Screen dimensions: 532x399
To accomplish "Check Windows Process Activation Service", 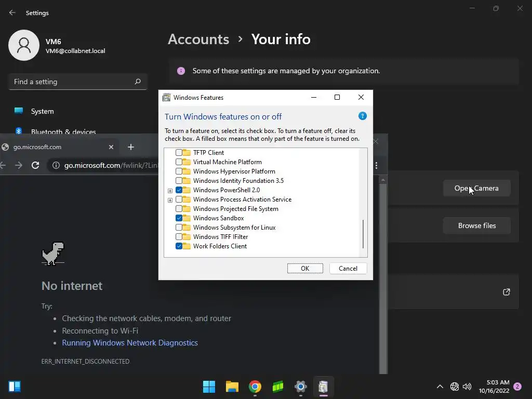I will point(179,199).
